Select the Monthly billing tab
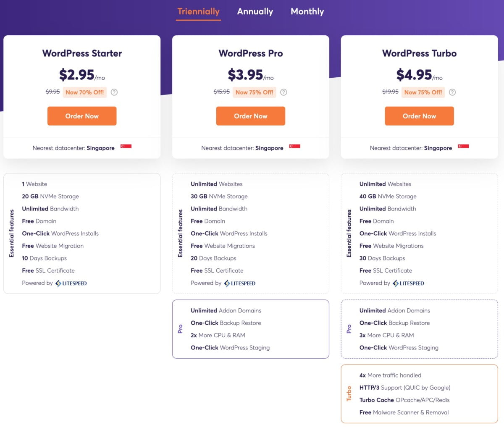The height and width of the screenshot is (428, 504). point(307,12)
